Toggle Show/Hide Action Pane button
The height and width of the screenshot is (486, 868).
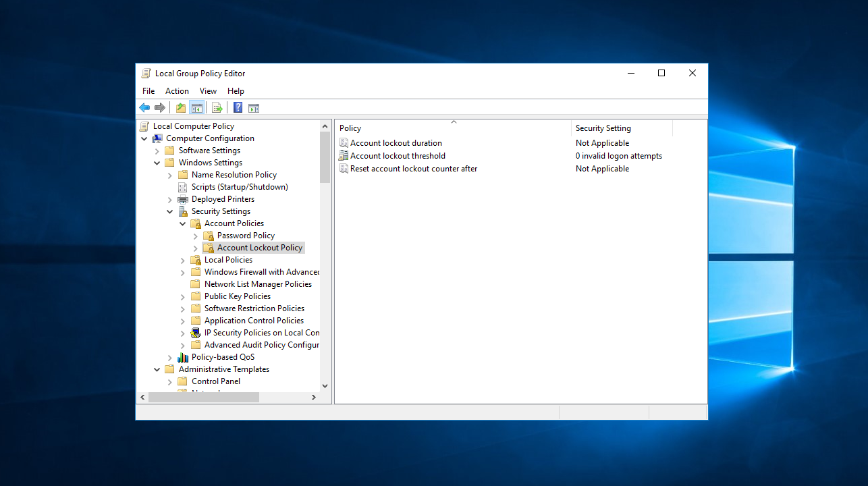[x=254, y=108]
